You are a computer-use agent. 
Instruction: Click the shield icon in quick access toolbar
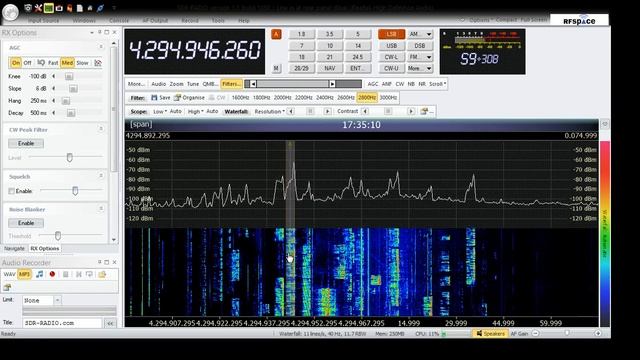(x=28, y=8)
